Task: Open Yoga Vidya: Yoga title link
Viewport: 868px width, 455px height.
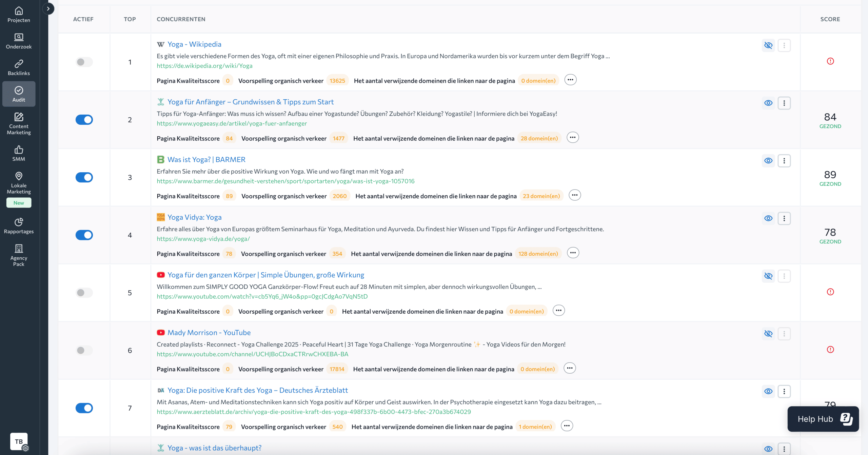Action: [x=195, y=217]
